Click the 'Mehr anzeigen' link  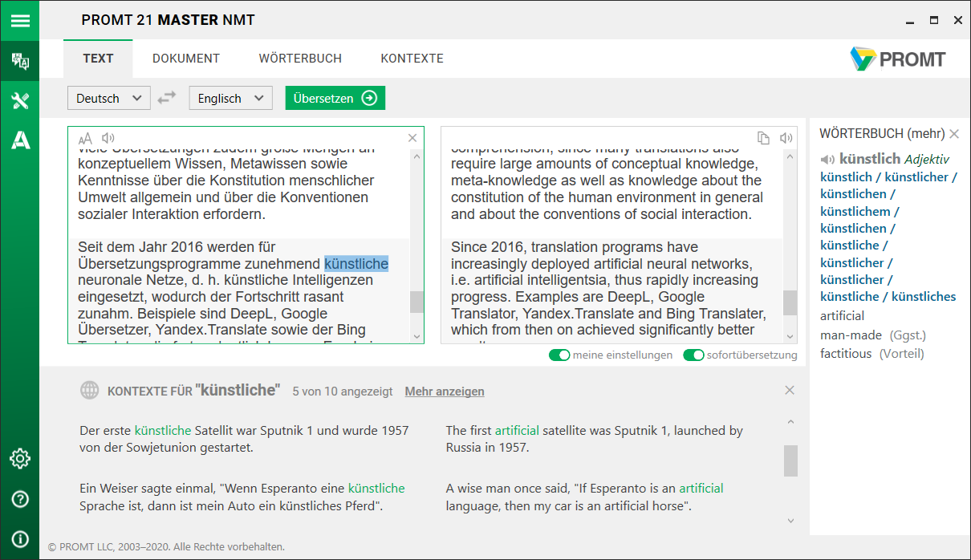point(445,392)
